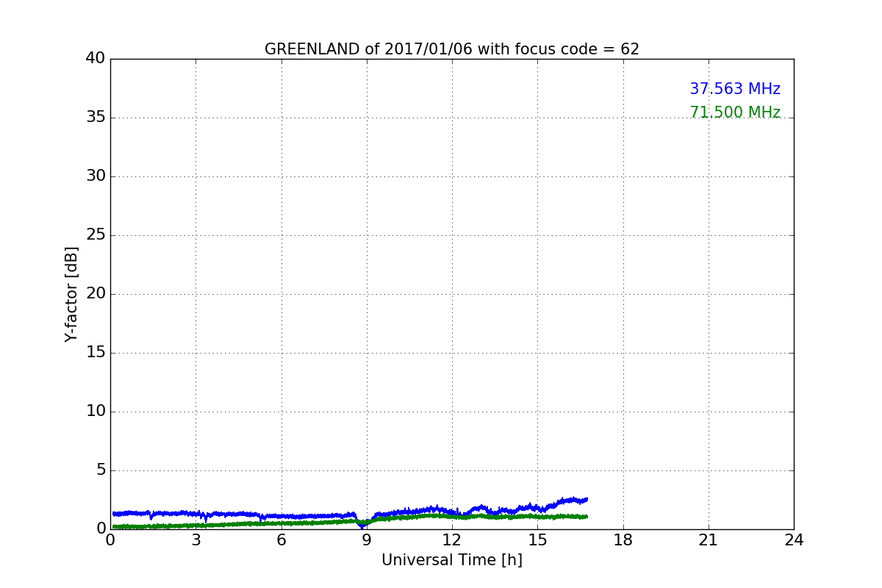
Task: Click the y-axis tick label 10
Action: 96,412
